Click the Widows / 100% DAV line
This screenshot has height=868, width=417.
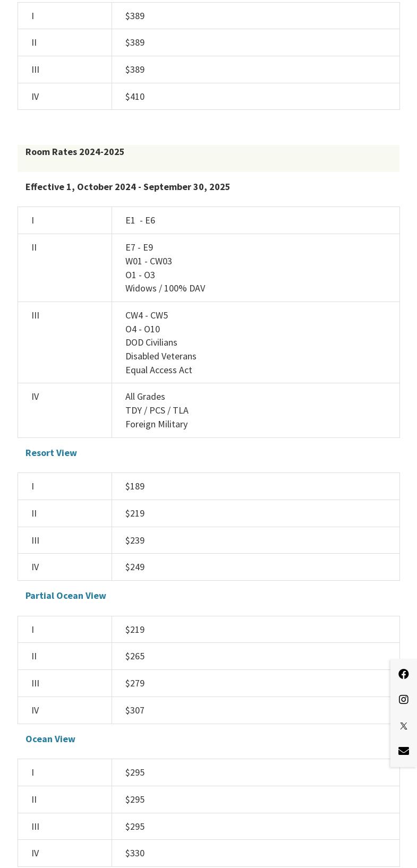point(165,288)
